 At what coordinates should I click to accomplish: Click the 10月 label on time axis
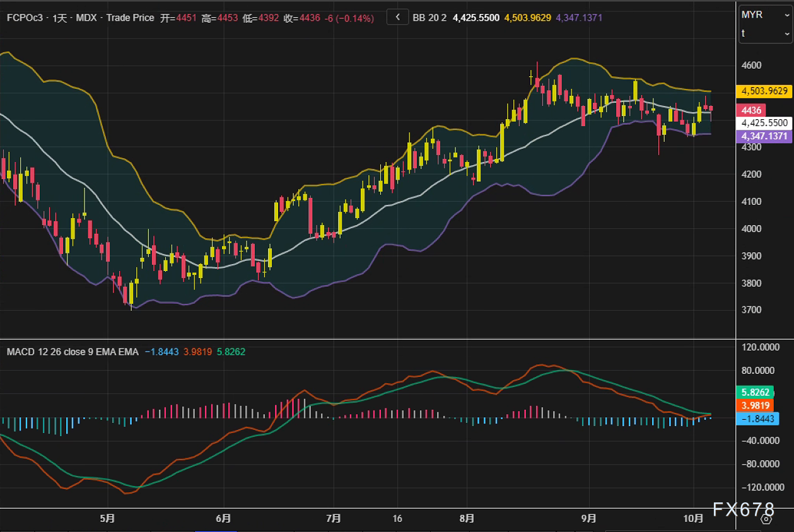(693, 518)
